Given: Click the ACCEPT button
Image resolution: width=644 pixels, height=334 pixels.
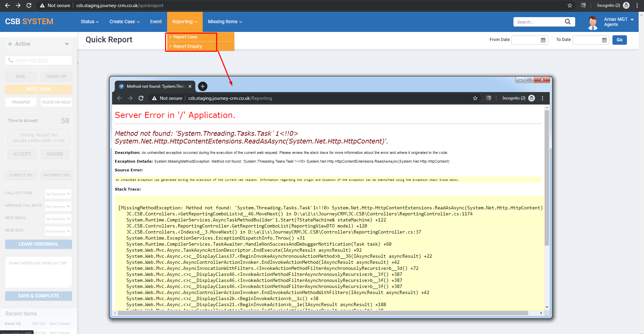Looking at the screenshot, I should pos(22,154).
